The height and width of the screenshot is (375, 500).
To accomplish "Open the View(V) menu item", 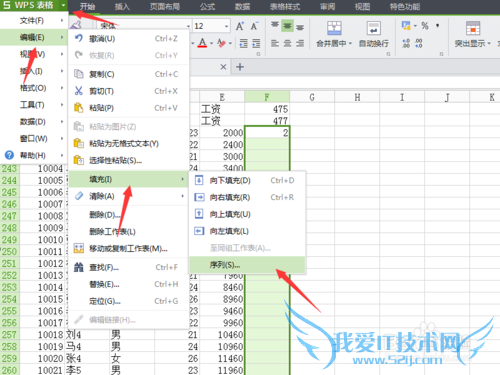I will click(33, 54).
